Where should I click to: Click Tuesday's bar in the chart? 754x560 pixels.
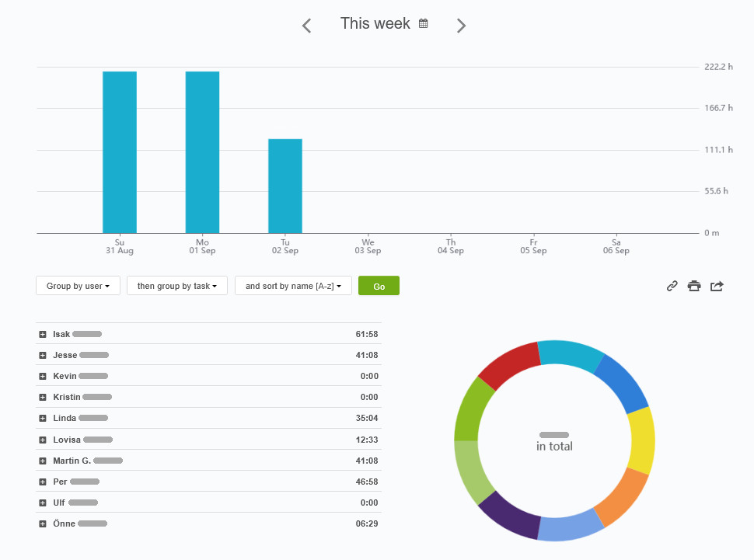click(284, 184)
